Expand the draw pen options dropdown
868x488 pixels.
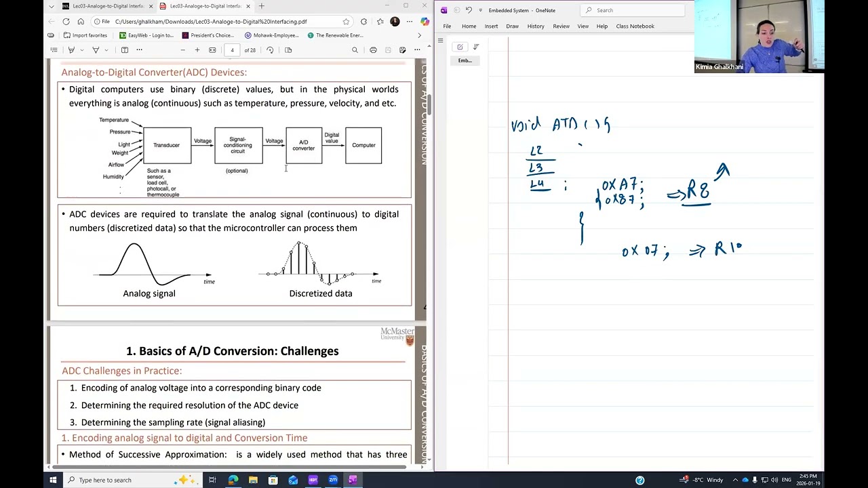point(81,50)
